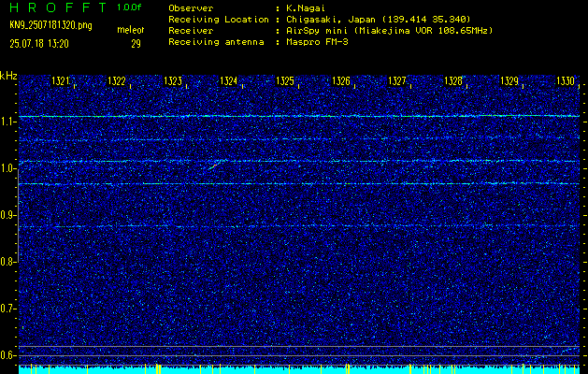
Task: Click the 1322 time marker
Action: [x=117, y=81]
